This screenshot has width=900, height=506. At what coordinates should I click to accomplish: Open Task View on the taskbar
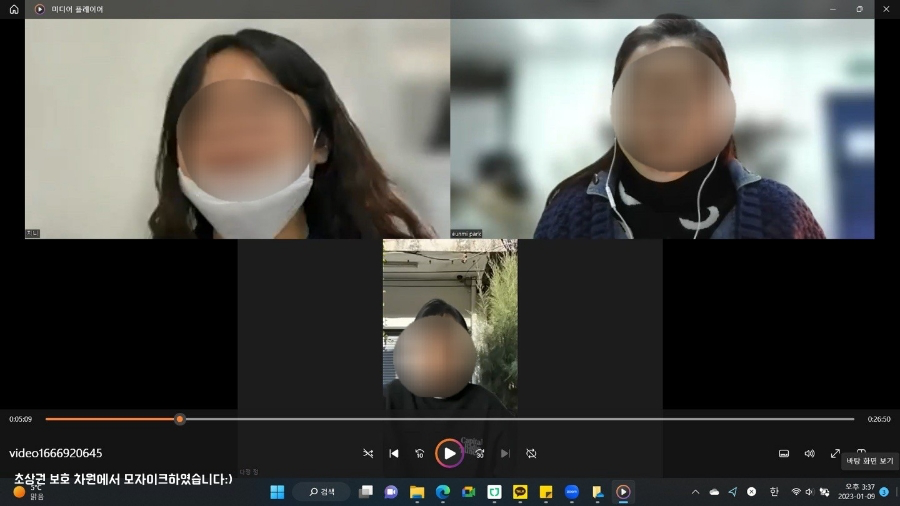point(366,492)
